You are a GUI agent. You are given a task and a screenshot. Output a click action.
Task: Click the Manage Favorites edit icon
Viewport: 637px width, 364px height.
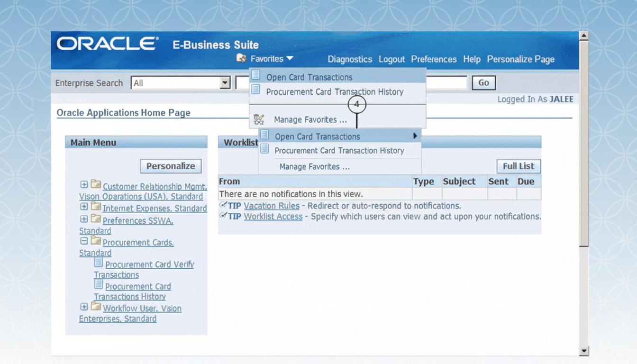[259, 119]
